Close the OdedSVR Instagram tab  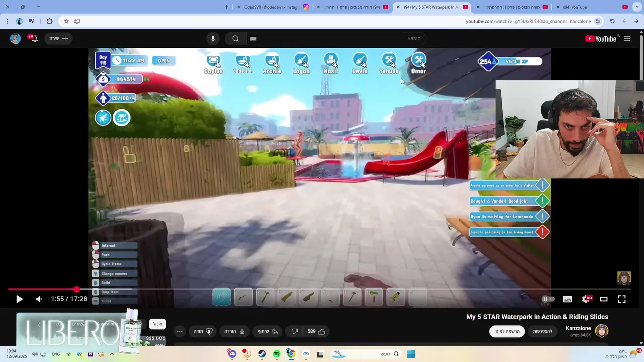[x=238, y=7]
